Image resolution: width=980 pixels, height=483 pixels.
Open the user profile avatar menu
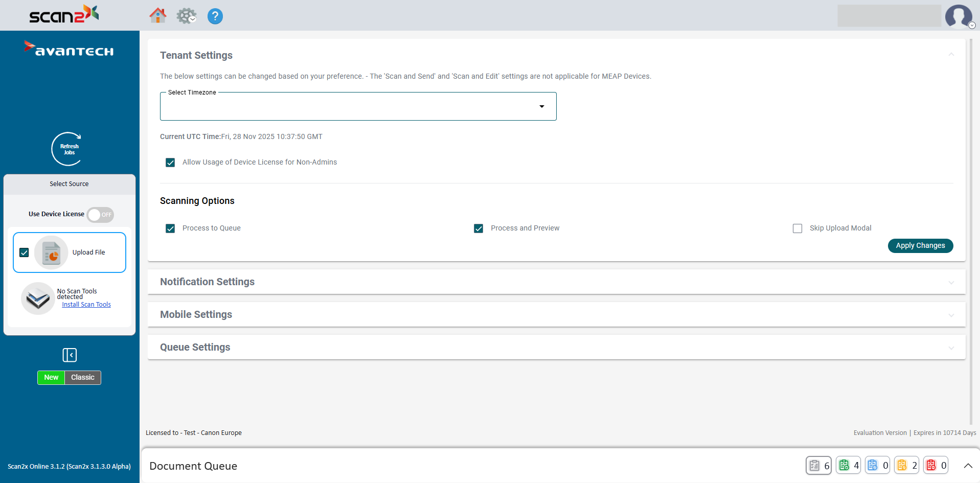point(959,16)
